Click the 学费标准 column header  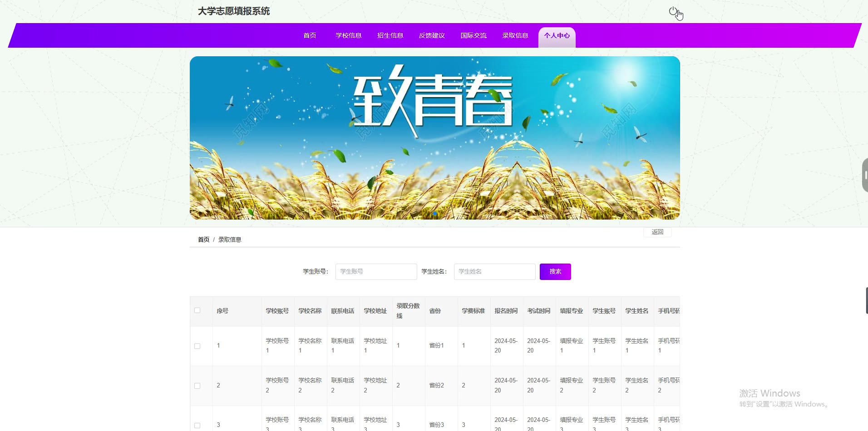[x=473, y=311]
